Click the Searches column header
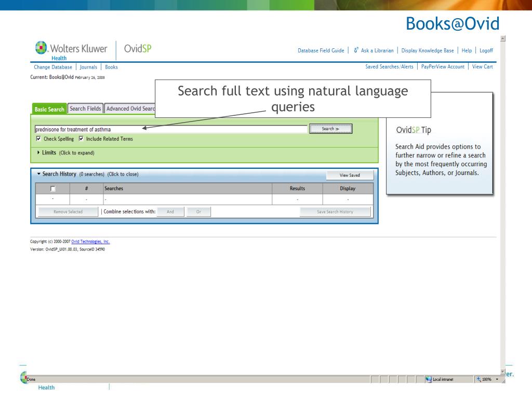This screenshot has height=399, width=532. click(x=188, y=188)
